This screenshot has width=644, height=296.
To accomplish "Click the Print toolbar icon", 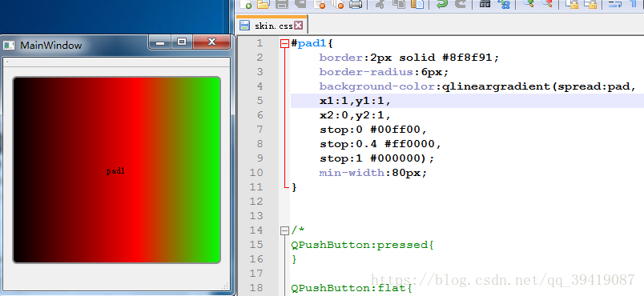I will pos(356,4).
